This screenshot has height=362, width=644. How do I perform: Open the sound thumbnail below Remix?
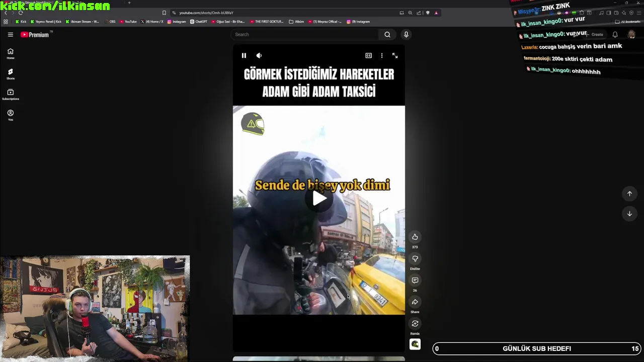(415, 344)
